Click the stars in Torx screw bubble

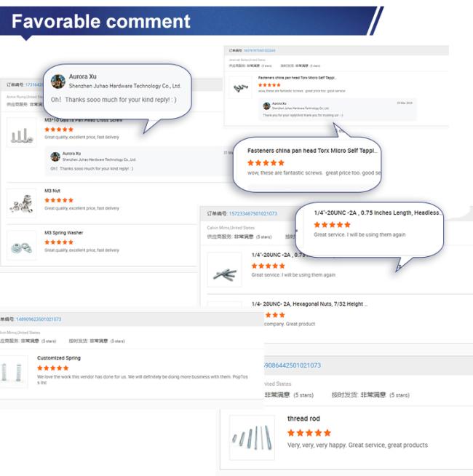(x=266, y=163)
